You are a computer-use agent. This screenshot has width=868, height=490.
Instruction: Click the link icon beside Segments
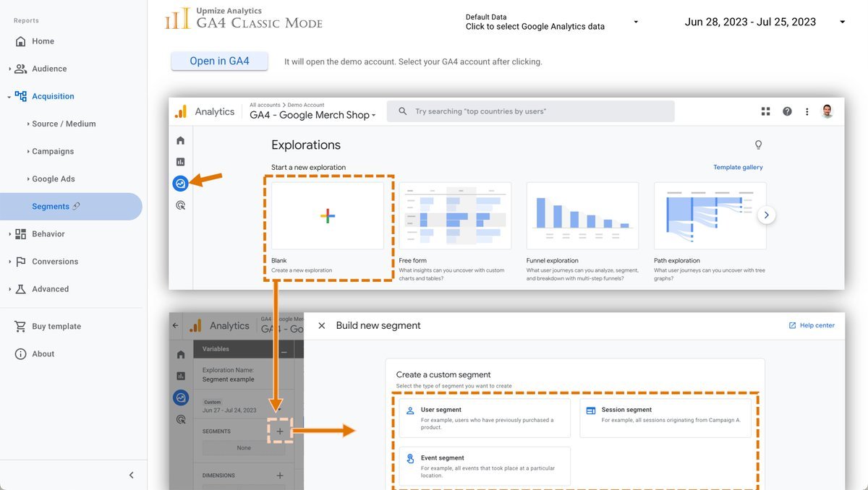77,206
